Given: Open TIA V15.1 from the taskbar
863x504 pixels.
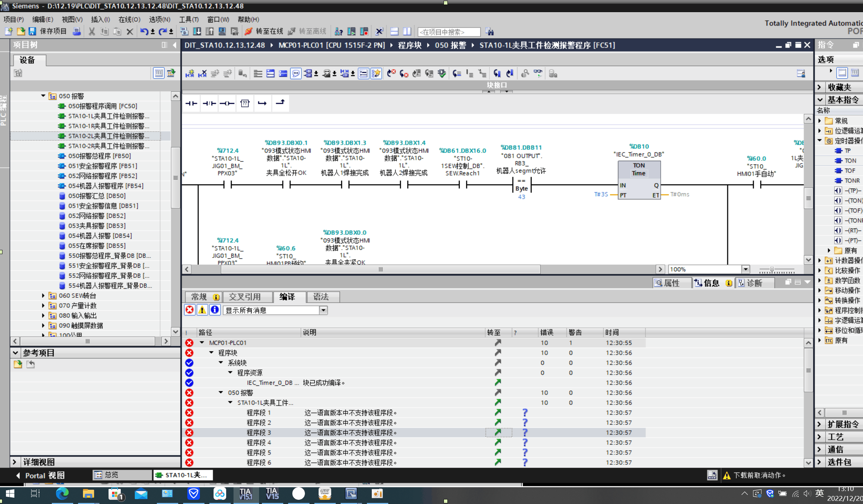Looking at the screenshot, I should [x=246, y=494].
